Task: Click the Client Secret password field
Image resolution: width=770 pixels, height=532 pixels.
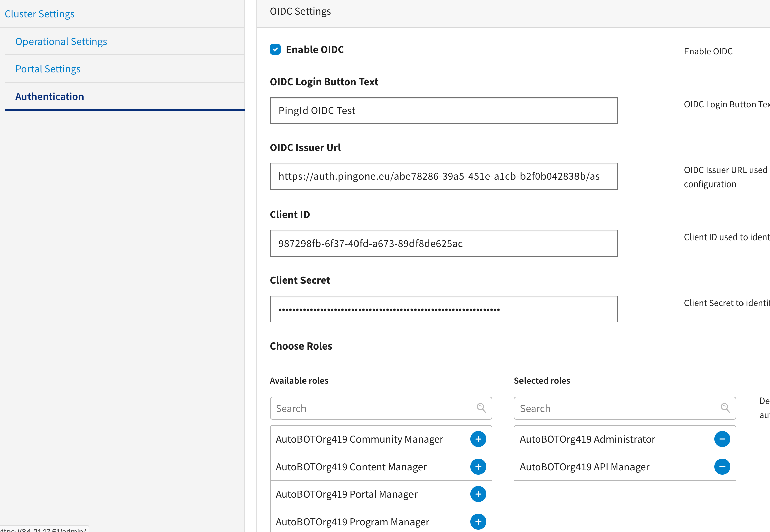Action: tap(444, 309)
